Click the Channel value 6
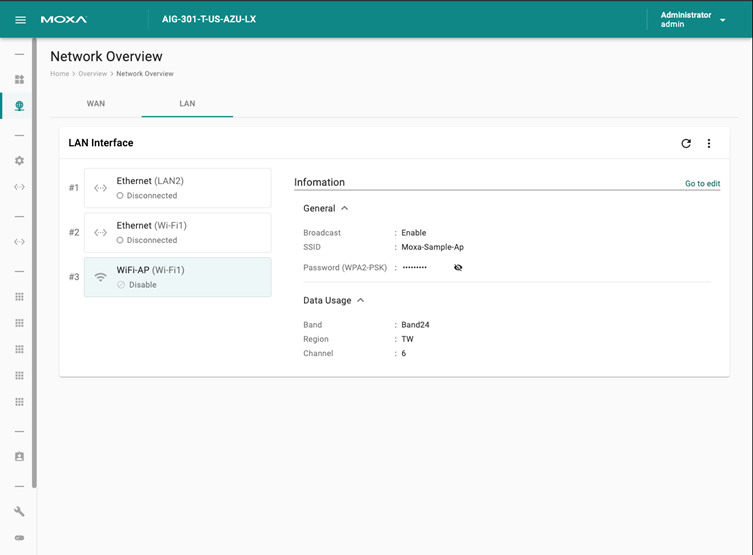The height and width of the screenshot is (555, 753). click(x=404, y=353)
